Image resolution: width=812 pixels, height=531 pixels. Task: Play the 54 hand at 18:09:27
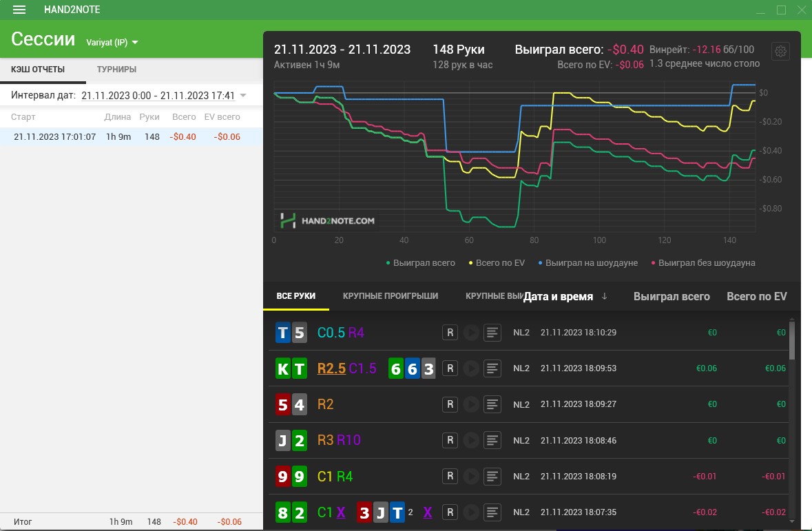(x=470, y=404)
